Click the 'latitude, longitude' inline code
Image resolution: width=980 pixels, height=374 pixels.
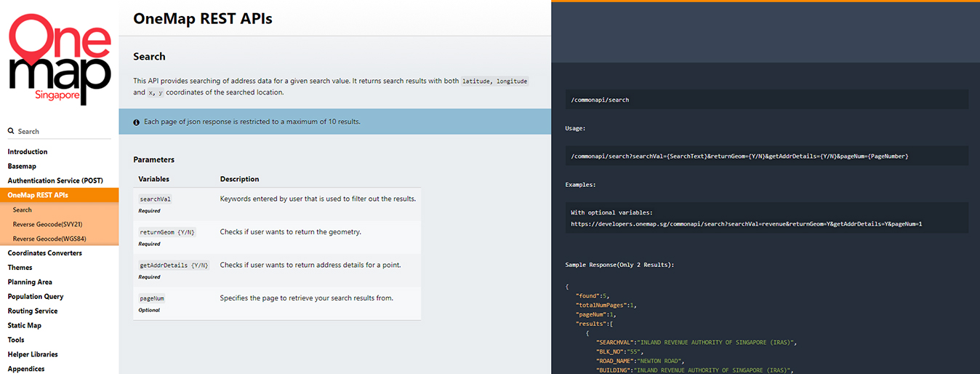[x=494, y=81]
